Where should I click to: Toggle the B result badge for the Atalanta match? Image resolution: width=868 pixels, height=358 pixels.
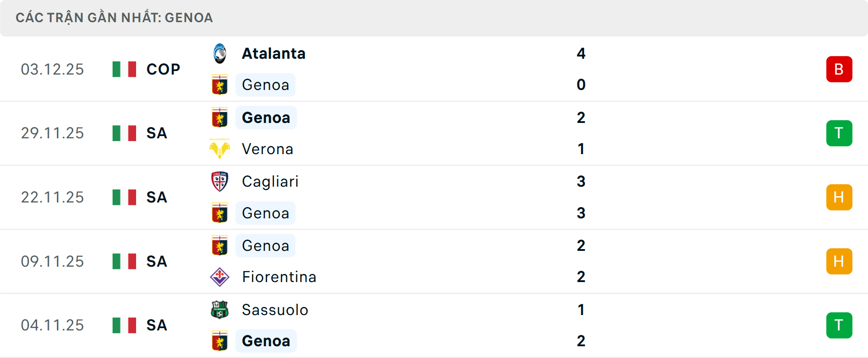pos(839,69)
